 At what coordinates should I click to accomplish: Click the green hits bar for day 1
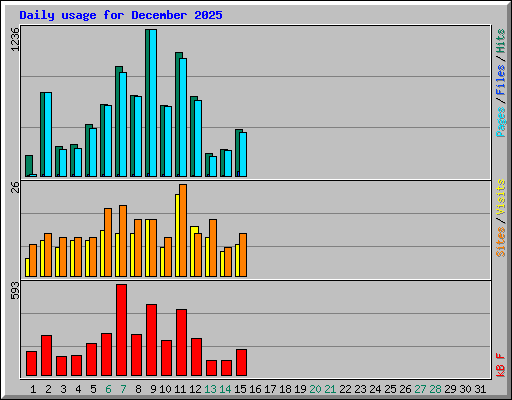tap(29, 166)
